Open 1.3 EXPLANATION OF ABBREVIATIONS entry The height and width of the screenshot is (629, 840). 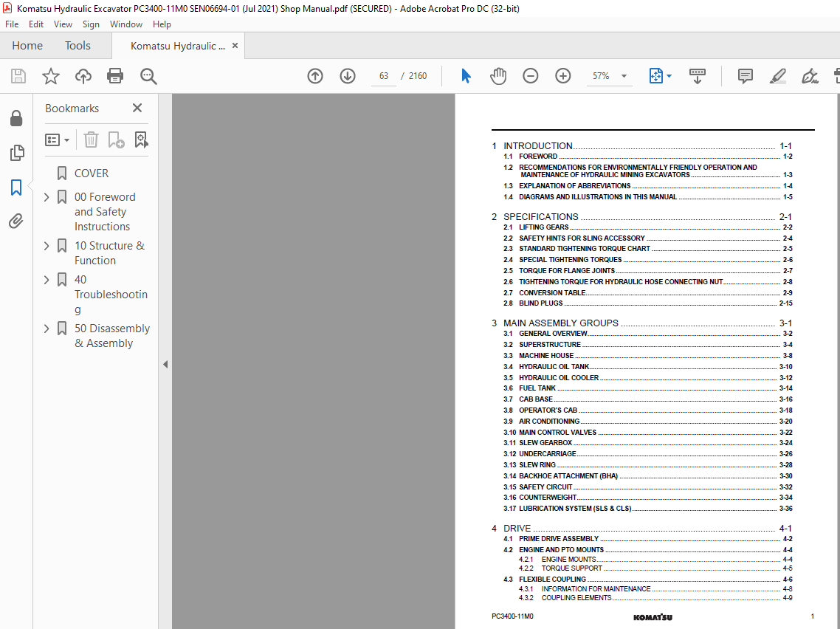pyautogui.click(x=647, y=186)
